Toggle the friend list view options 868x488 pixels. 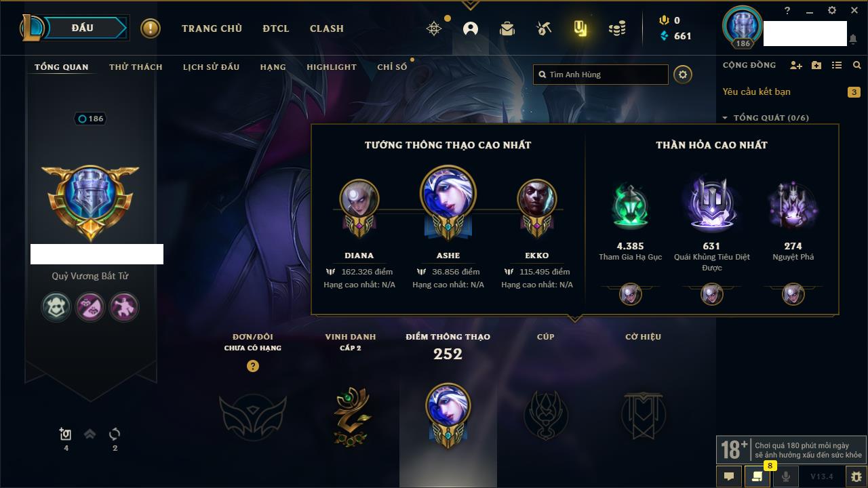(837, 65)
